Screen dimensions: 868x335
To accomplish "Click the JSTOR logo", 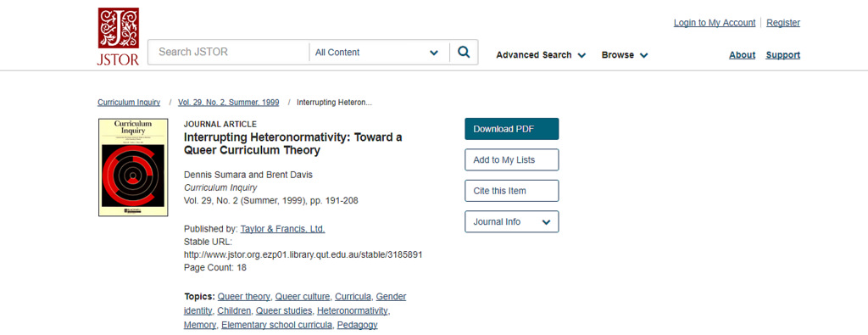I will coord(118,36).
